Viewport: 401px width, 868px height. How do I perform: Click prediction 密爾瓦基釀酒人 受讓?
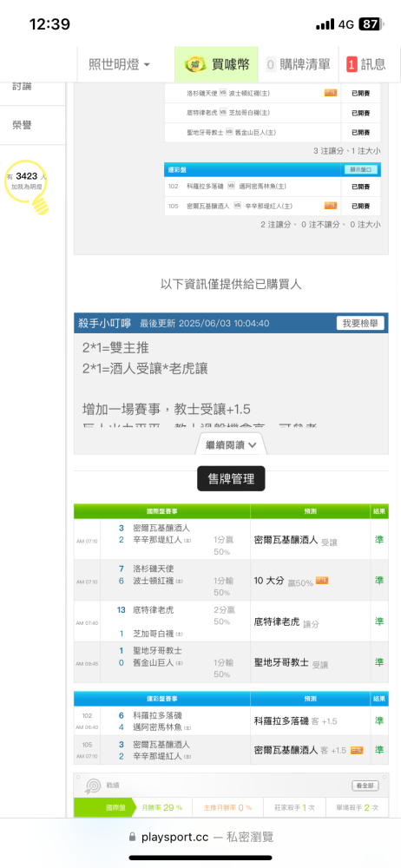point(295,541)
